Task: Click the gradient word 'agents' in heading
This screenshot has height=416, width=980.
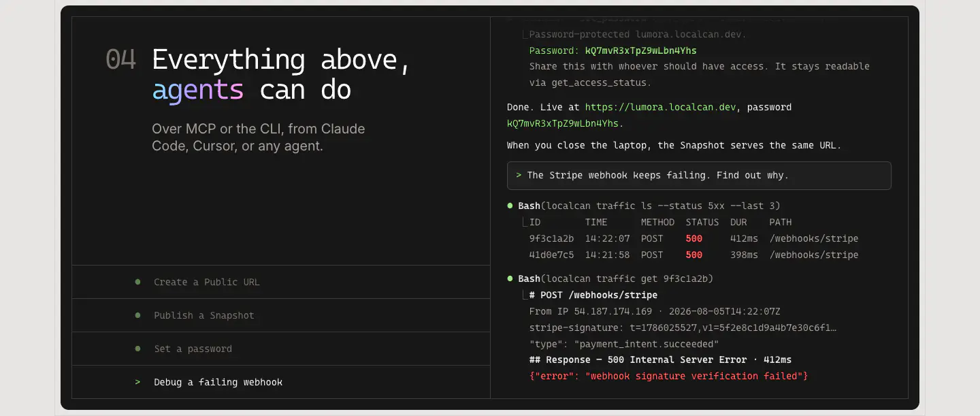Action: point(198,91)
